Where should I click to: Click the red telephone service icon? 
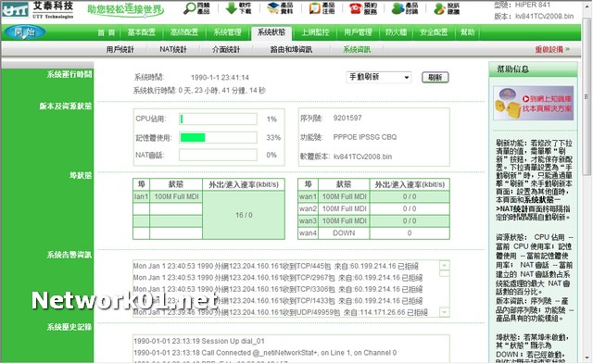356,8
